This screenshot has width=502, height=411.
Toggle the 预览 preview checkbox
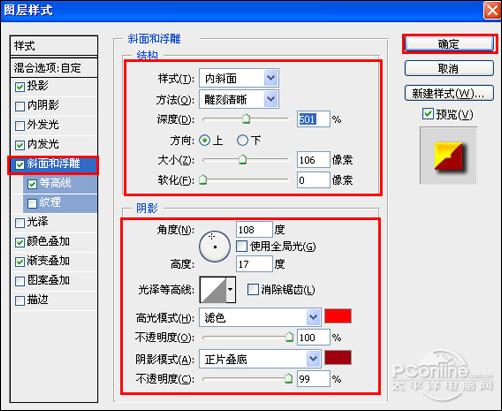(x=428, y=114)
